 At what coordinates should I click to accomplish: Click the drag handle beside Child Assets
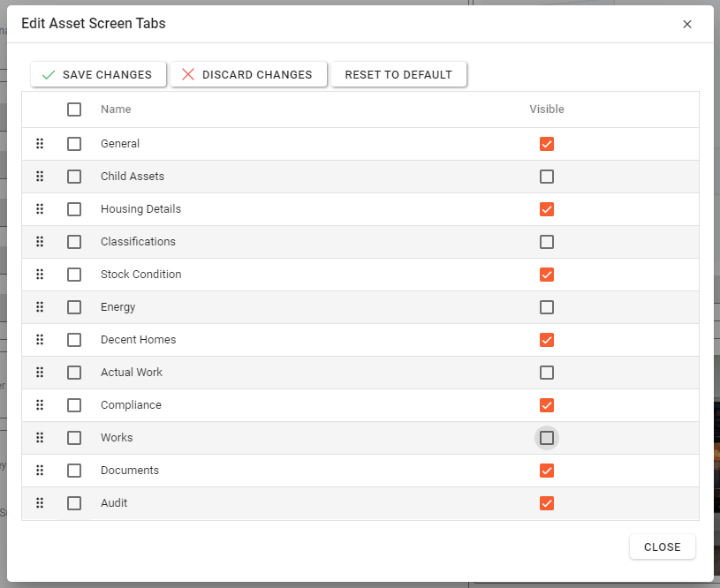point(40,177)
